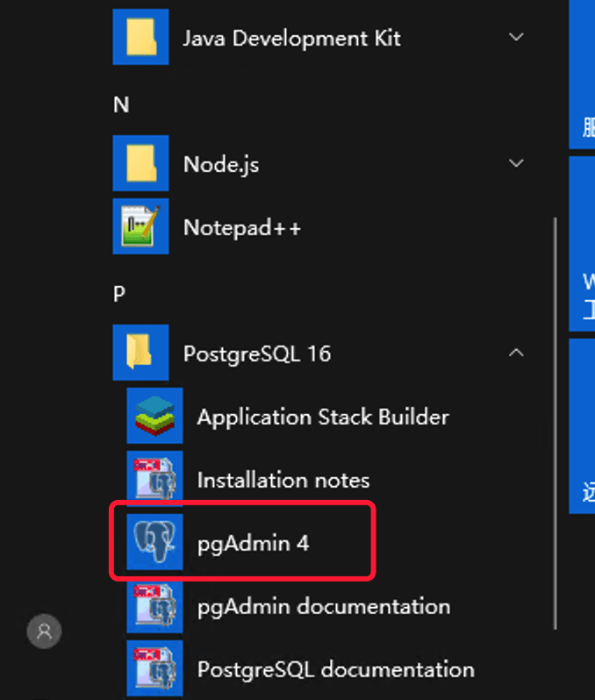
Task: Open Application Stack Builder via its stacked-layers icon
Action: click(154, 417)
